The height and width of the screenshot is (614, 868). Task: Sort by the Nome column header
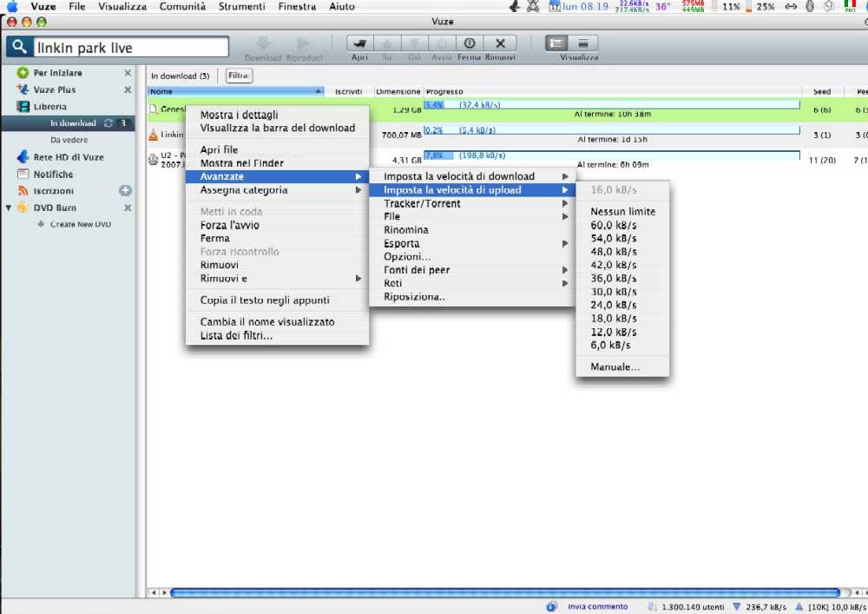click(x=235, y=91)
